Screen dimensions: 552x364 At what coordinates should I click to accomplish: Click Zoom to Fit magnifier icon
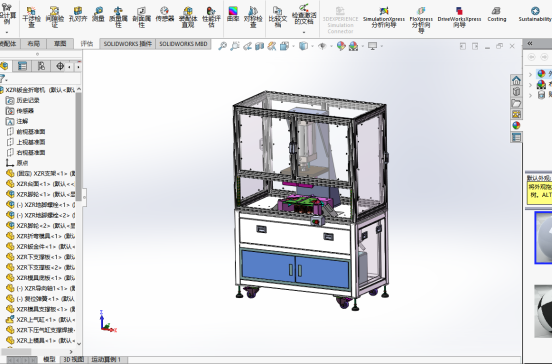[222, 46]
